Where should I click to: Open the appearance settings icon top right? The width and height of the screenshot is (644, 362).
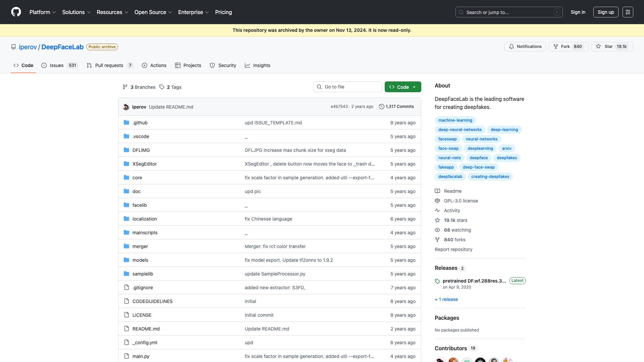coord(628,12)
